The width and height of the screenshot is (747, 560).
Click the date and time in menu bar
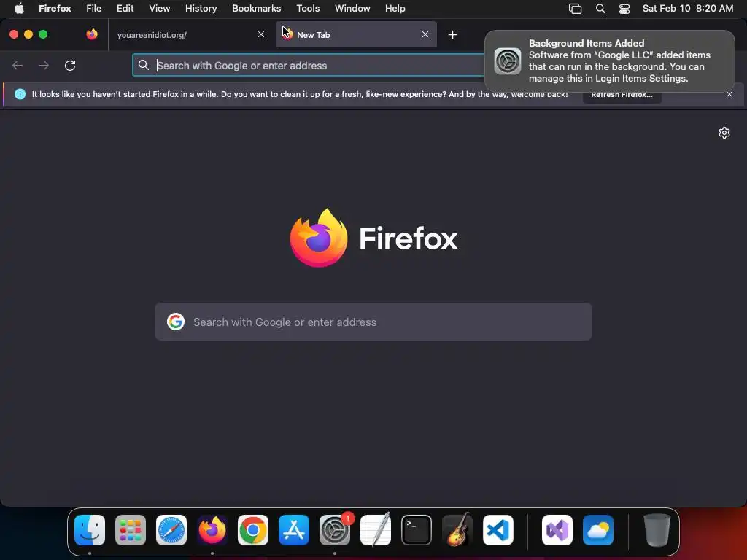pyautogui.click(x=688, y=9)
